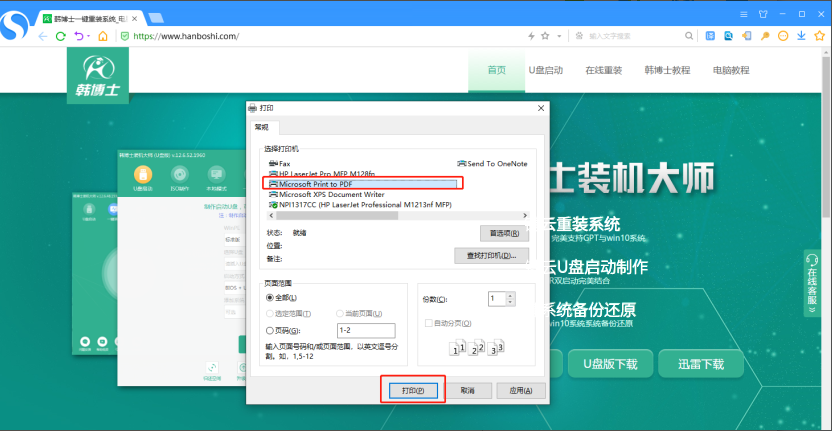Click the 应用 apply button

[x=521, y=391]
